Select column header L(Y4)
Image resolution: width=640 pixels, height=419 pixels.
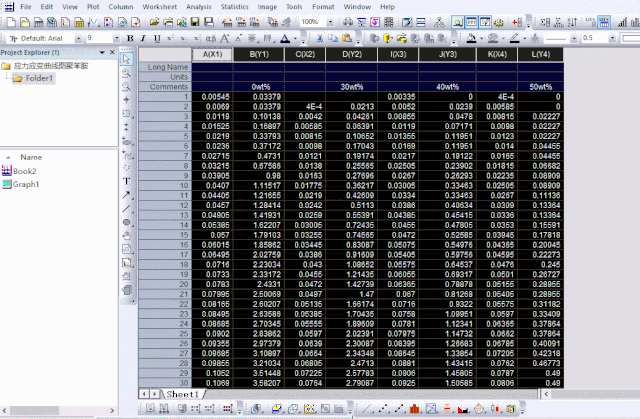click(540, 54)
